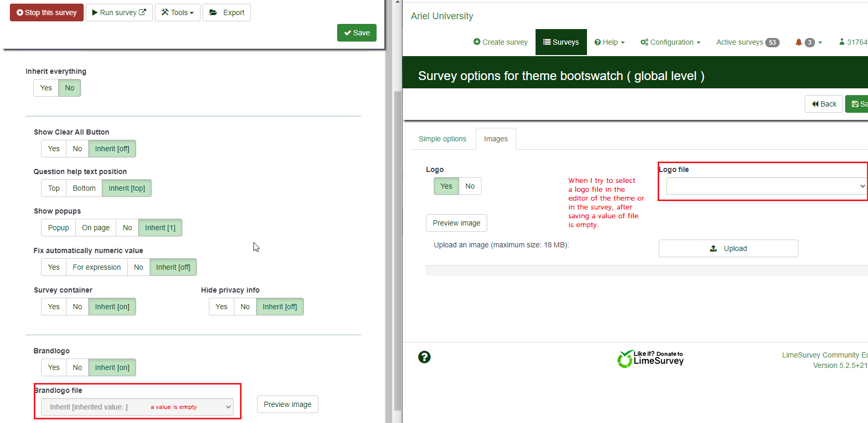Set Question help text position to Top
Image resolution: width=868 pixels, height=423 pixels.
54,188
